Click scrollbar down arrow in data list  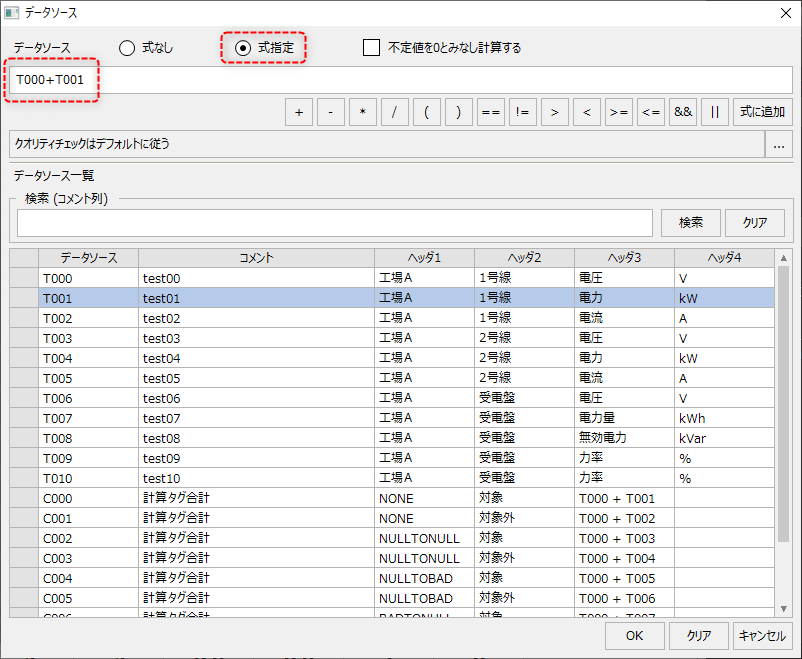point(783,607)
